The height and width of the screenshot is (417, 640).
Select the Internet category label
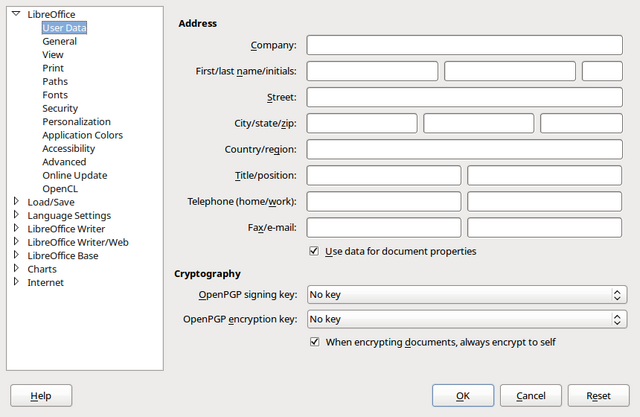pos(45,283)
